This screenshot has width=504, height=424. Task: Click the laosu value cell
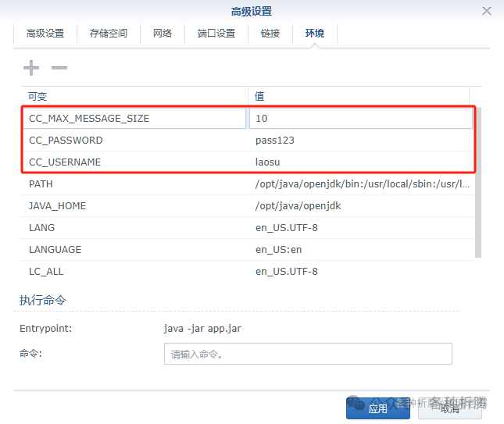[267, 162]
